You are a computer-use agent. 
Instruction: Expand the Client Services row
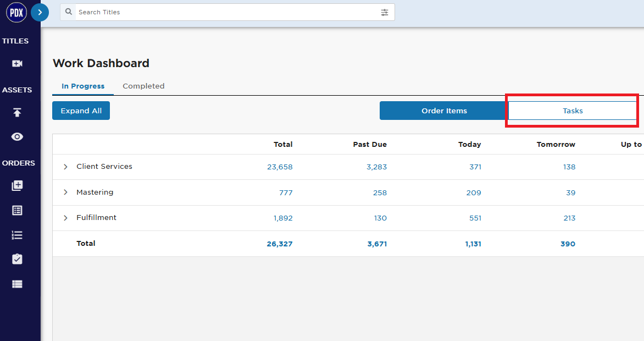pyautogui.click(x=65, y=167)
